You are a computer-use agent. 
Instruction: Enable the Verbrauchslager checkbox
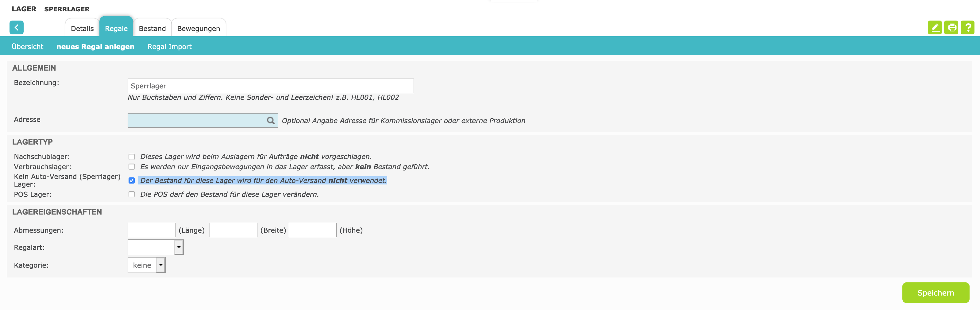(x=132, y=167)
